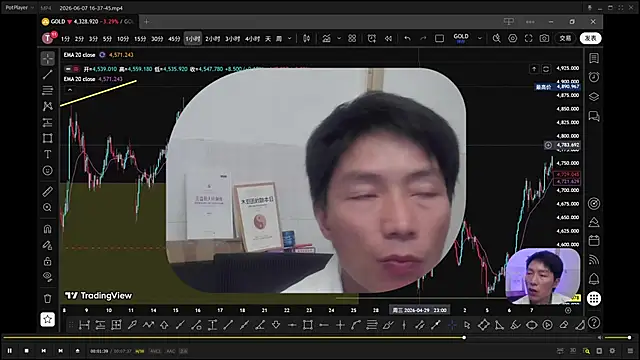Toggle the grid apps button in right sidebar
The width and height of the screenshot is (640, 360).
click(594, 299)
